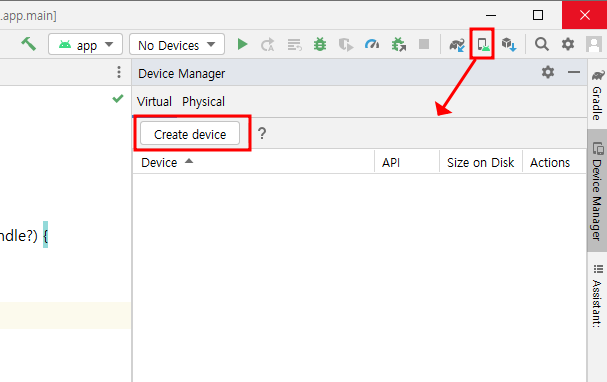Switch to the Physical tab
This screenshot has width=607, height=382.
point(203,102)
